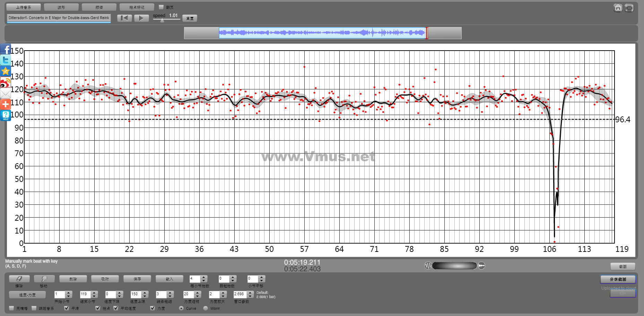The image size is (644, 316).
Task: Decrease the 速度上限 (tempo upper limit) stepper
Action: tap(145, 296)
